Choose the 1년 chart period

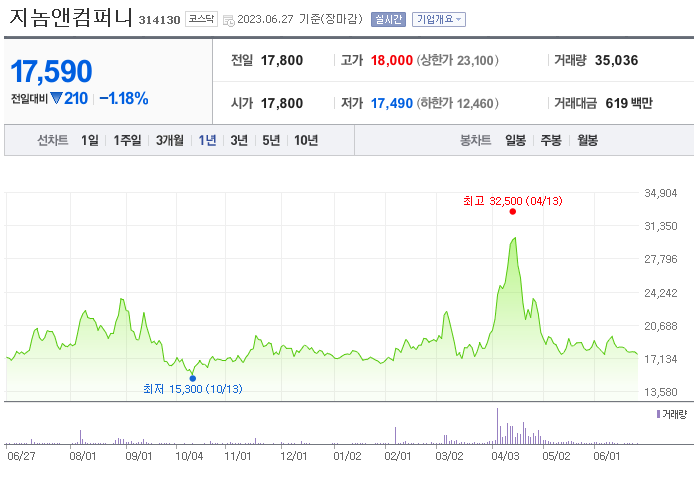(207, 140)
